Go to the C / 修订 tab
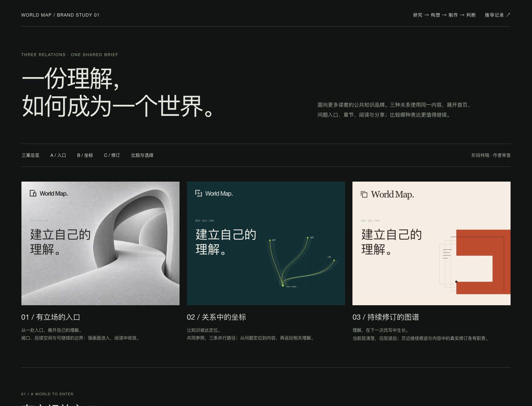Screen dimensions: 532x406 (x=112, y=155)
